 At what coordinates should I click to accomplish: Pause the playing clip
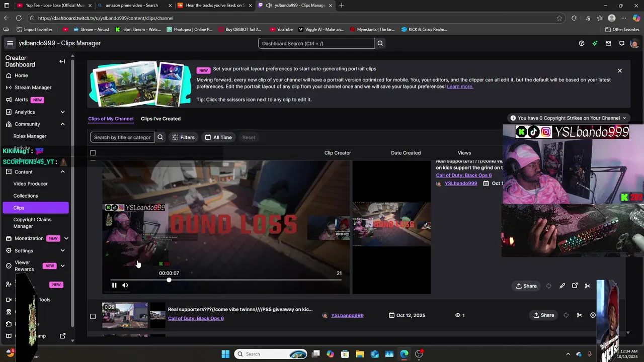pos(114,285)
